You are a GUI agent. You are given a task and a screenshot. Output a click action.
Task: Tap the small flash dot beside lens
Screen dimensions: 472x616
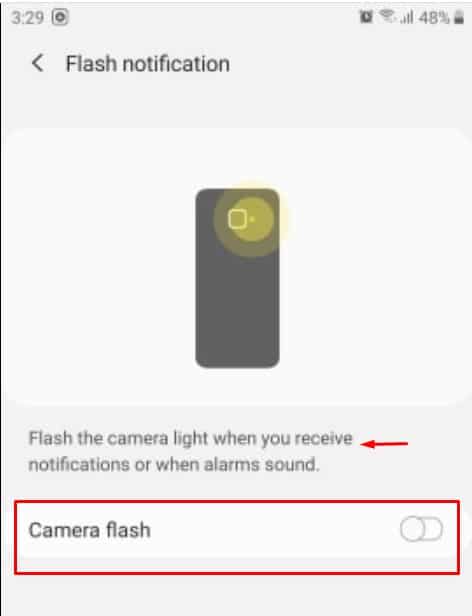[252, 219]
